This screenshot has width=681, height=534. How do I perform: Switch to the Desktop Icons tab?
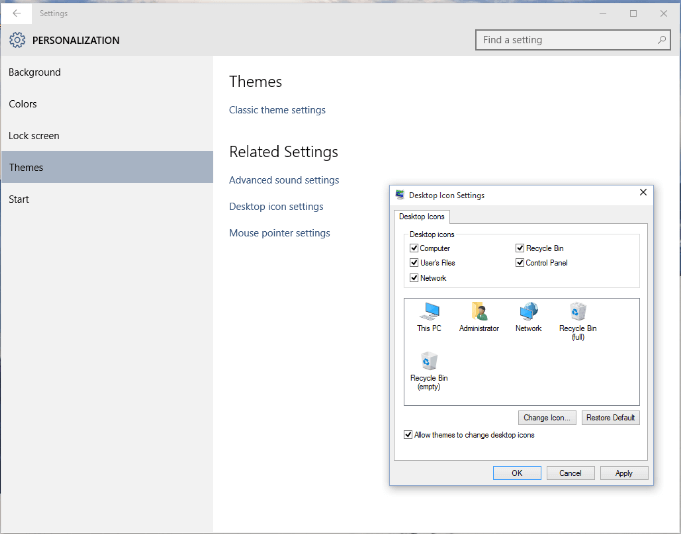(422, 216)
